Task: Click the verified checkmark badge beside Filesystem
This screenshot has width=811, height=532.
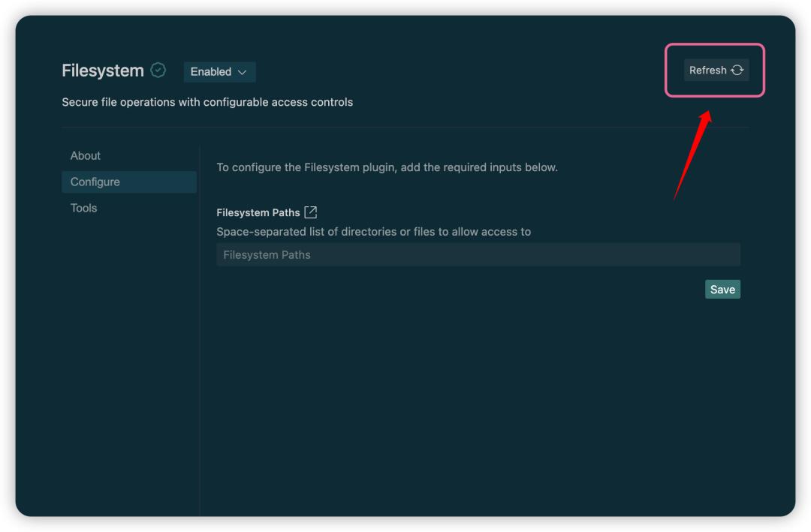Action: pyautogui.click(x=158, y=71)
